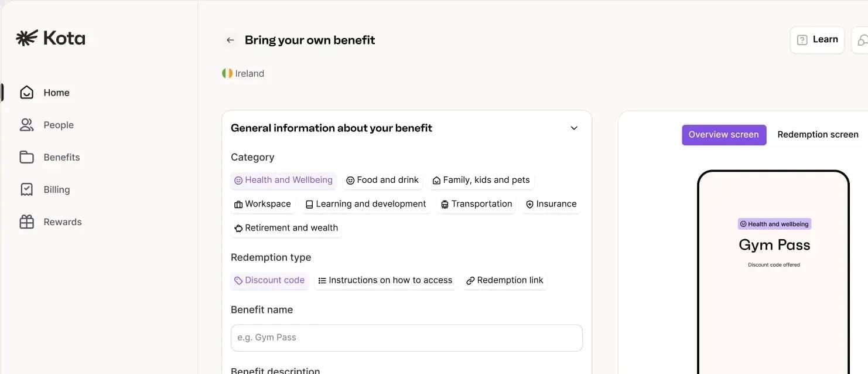Open the Billing receipt icon

click(x=26, y=189)
